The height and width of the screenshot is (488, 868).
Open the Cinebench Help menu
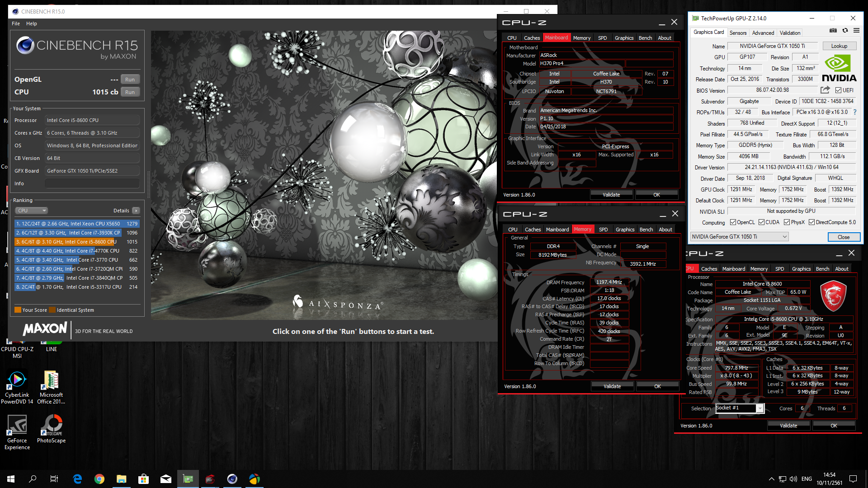[32, 23]
